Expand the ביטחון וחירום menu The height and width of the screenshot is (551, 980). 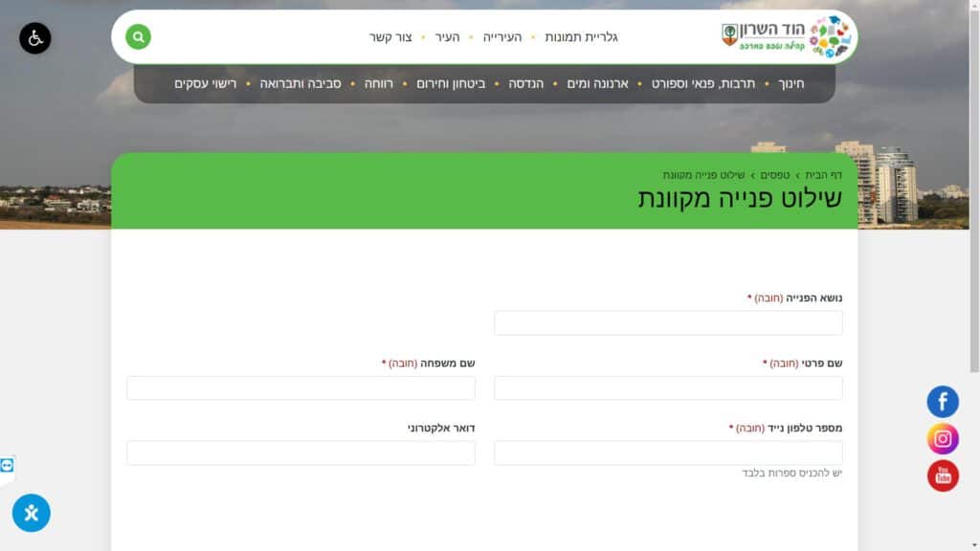point(451,84)
